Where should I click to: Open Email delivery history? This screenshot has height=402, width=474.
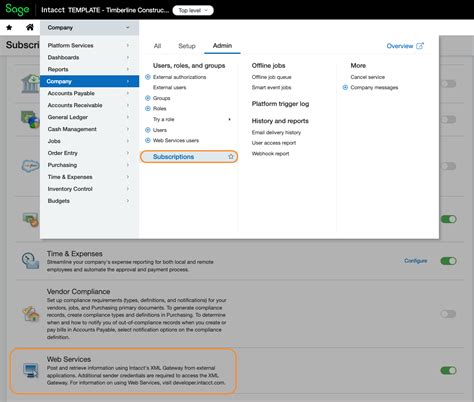coord(276,132)
